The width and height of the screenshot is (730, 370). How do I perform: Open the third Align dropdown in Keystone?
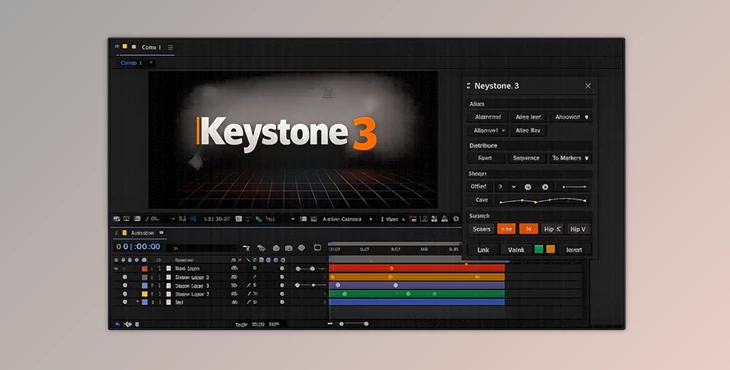tap(571, 117)
